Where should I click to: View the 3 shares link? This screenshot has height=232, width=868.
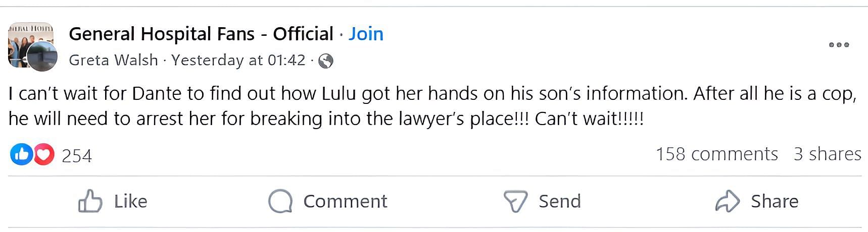(827, 154)
